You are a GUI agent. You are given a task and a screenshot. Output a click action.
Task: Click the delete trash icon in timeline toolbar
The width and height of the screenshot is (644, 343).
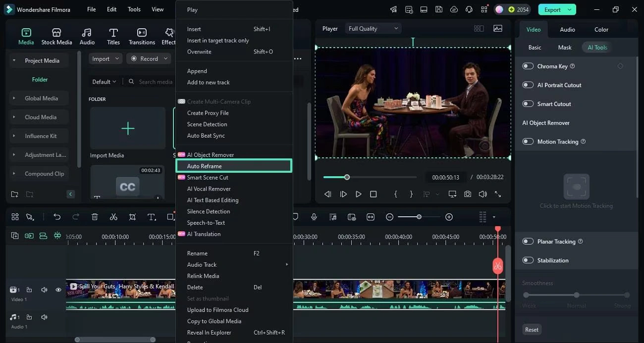tap(95, 217)
